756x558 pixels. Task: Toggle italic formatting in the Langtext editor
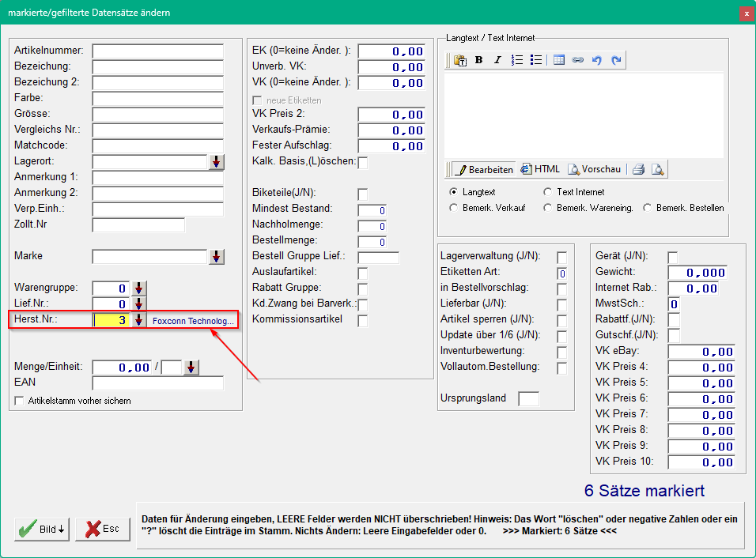coord(497,60)
